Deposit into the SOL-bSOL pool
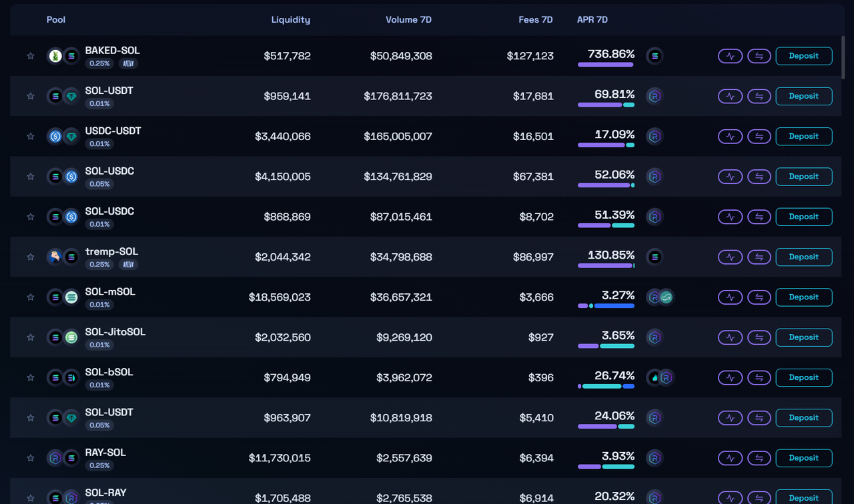This screenshot has width=854, height=504. [803, 377]
